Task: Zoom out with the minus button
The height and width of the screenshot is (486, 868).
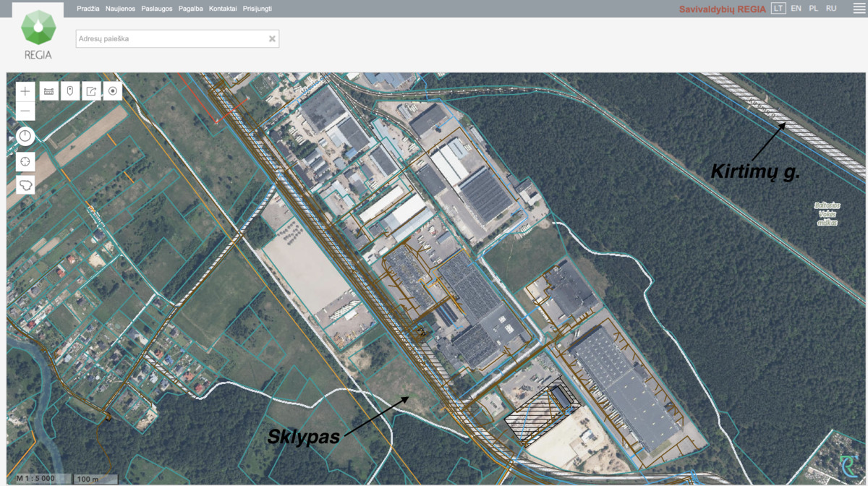Action: pyautogui.click(x=25, y=111)
